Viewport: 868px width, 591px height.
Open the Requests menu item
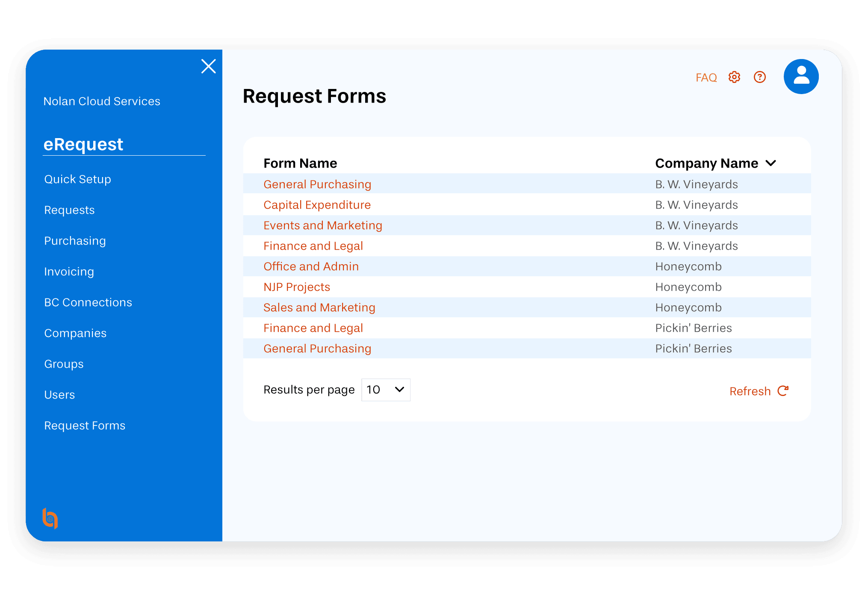69,210
